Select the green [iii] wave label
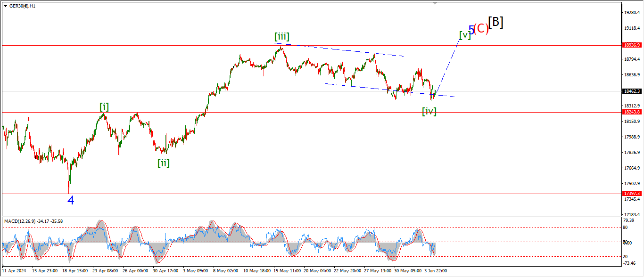Screen dimensions: 644x277 [x=282, y=36]
